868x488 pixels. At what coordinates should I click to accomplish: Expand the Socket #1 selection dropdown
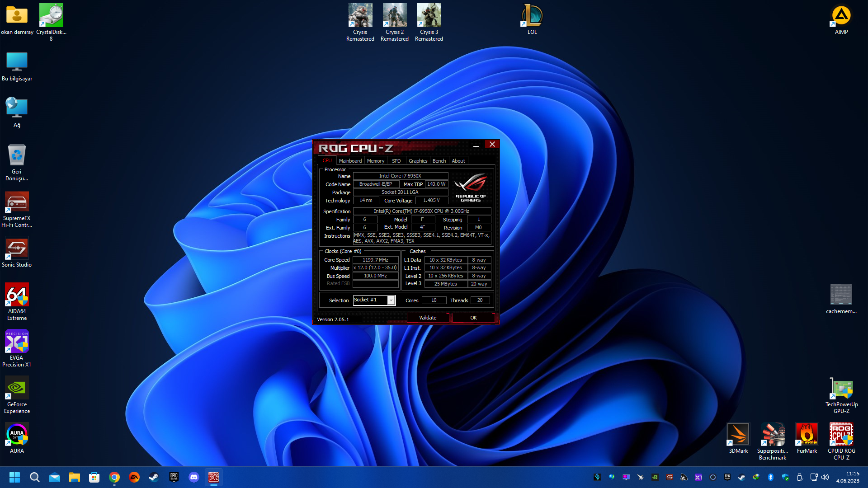pyautogui.click(x=391, y=300)
